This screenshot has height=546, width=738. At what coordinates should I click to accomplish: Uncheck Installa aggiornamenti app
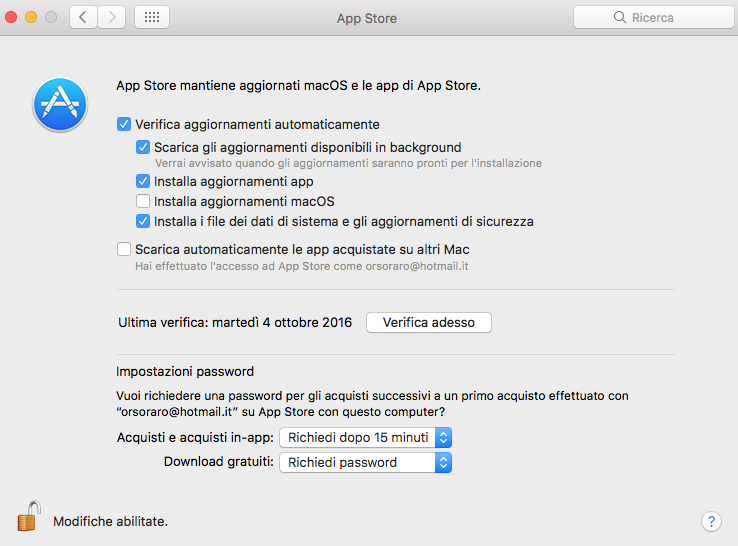(x=143, y=182)
